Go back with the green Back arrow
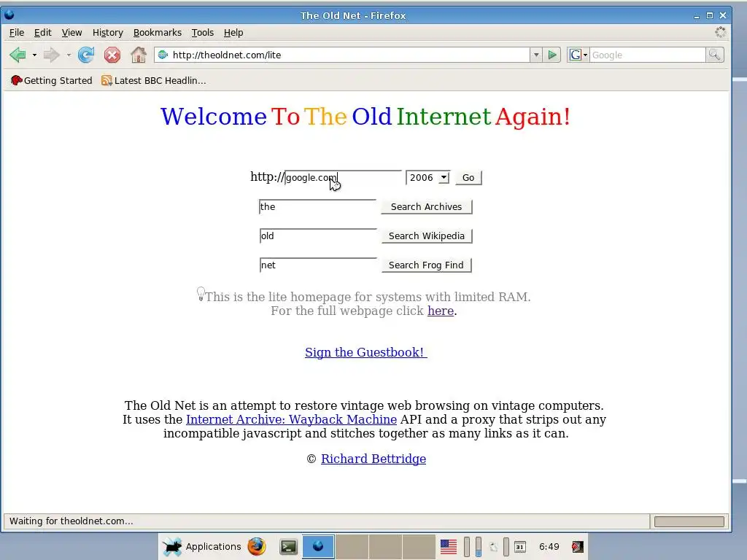 pyautogui.click(x=18, y=55)
